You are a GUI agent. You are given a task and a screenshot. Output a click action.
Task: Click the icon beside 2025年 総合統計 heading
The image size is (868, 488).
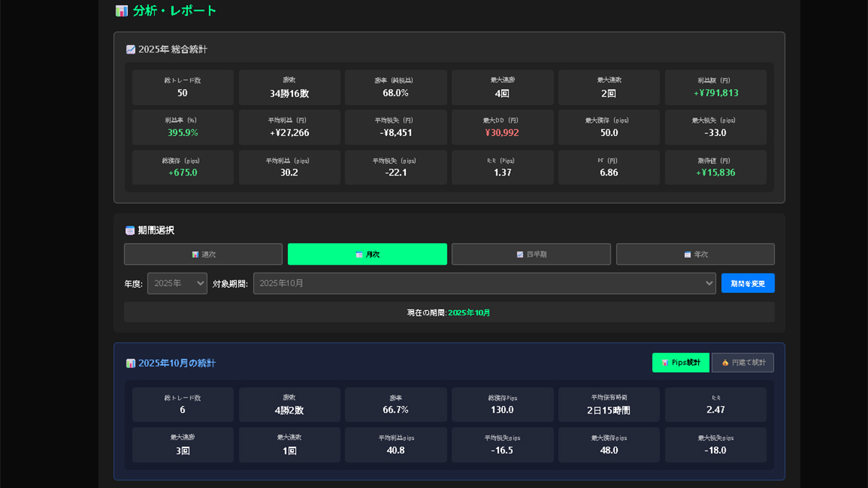click(x=130, y=50)
